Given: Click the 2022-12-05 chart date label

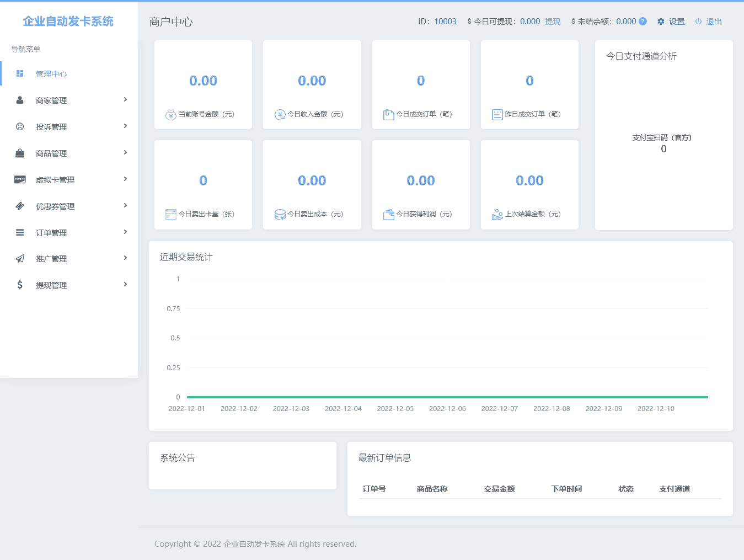Looking at the screenshot, I should point(395,409).
